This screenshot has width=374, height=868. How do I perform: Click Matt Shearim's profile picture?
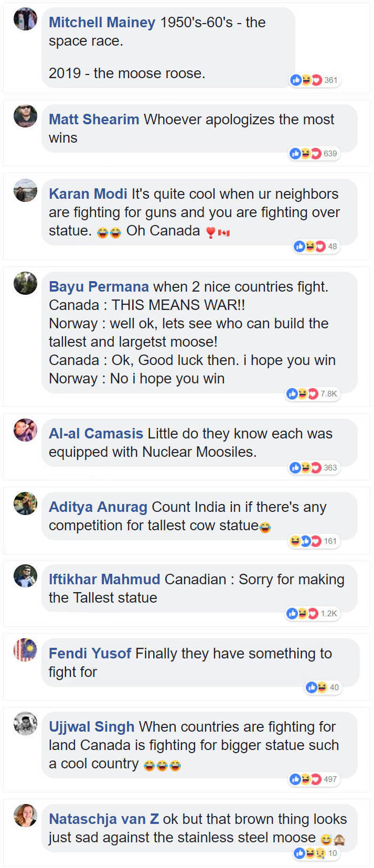25,116
